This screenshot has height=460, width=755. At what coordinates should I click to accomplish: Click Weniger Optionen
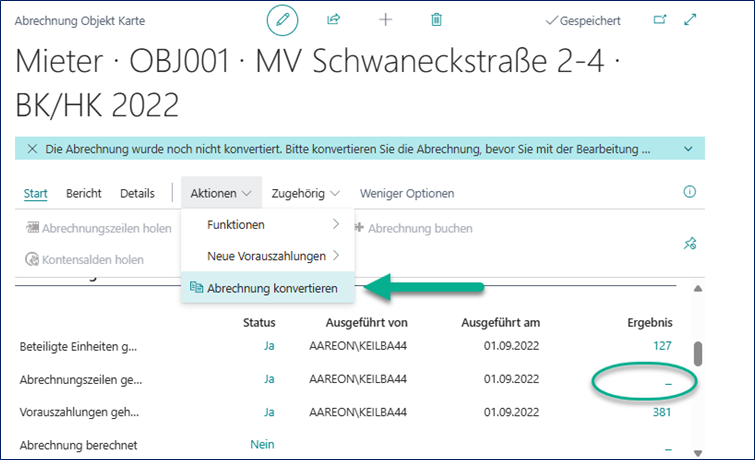tap(407, 193)
